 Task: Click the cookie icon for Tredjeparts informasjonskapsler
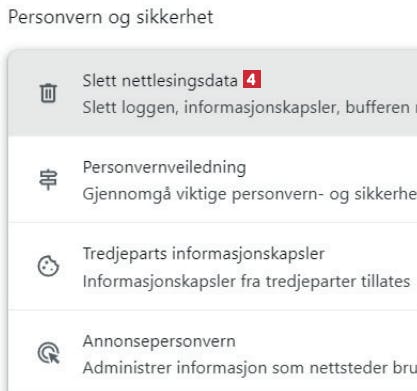click(48, 266)
